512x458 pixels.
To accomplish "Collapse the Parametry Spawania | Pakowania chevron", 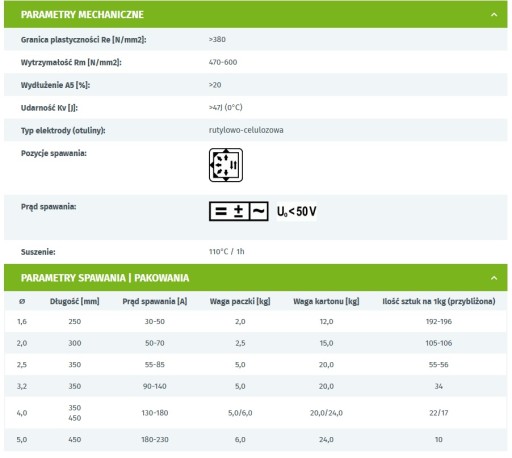I will pos(494,278).
